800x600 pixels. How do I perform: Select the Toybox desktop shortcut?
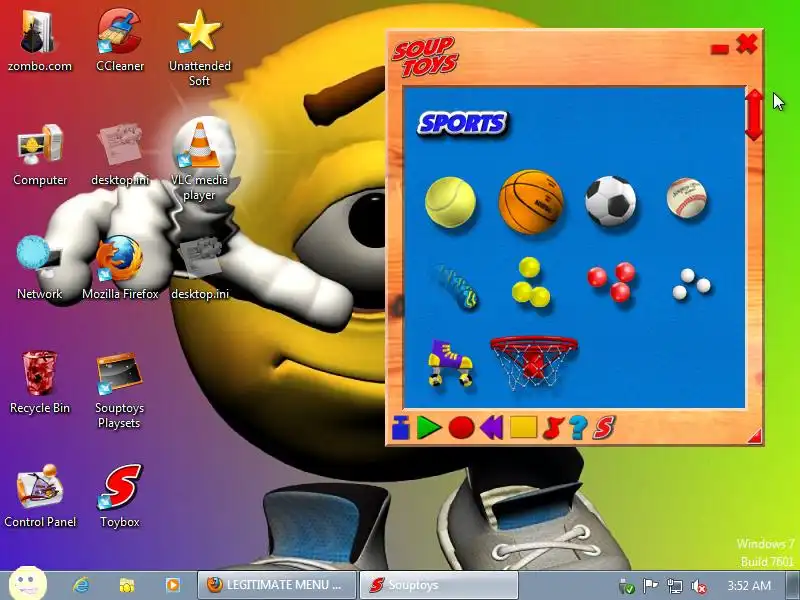[120, 496]
